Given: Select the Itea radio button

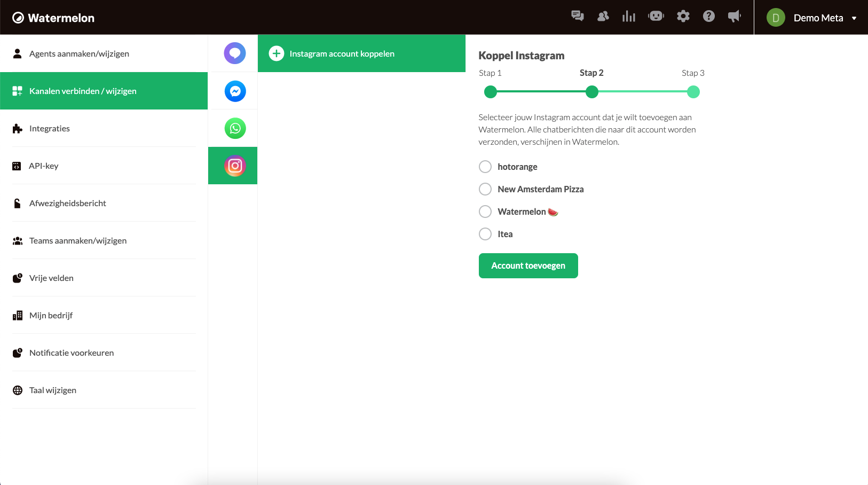Looking at the screenshot, I should coord(485,234).
